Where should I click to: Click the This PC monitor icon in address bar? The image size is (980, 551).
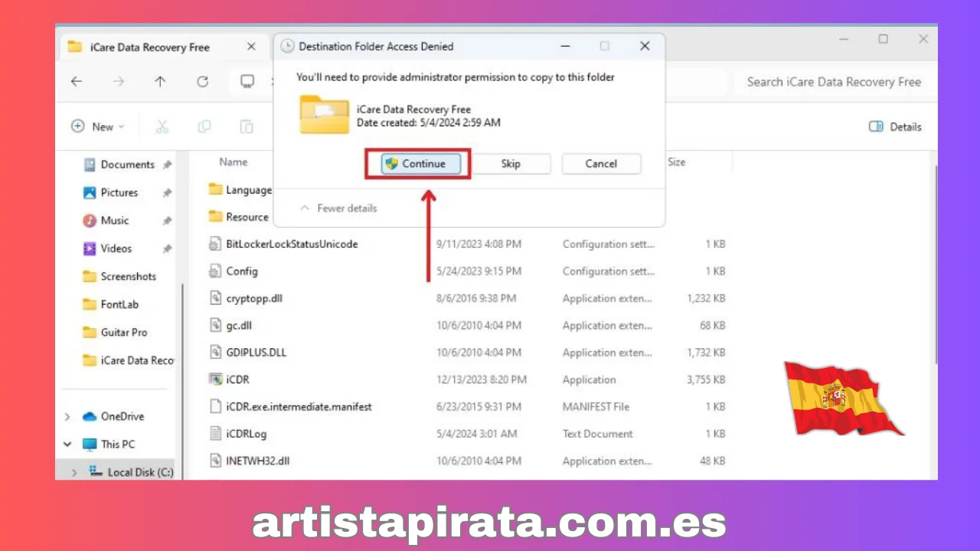247,81
